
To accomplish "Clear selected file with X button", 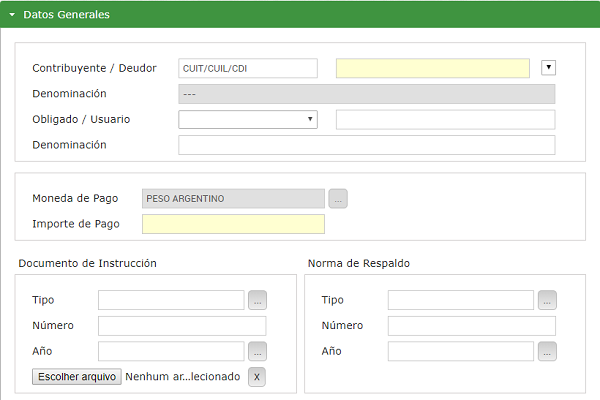I will click(x=257, y=377).
